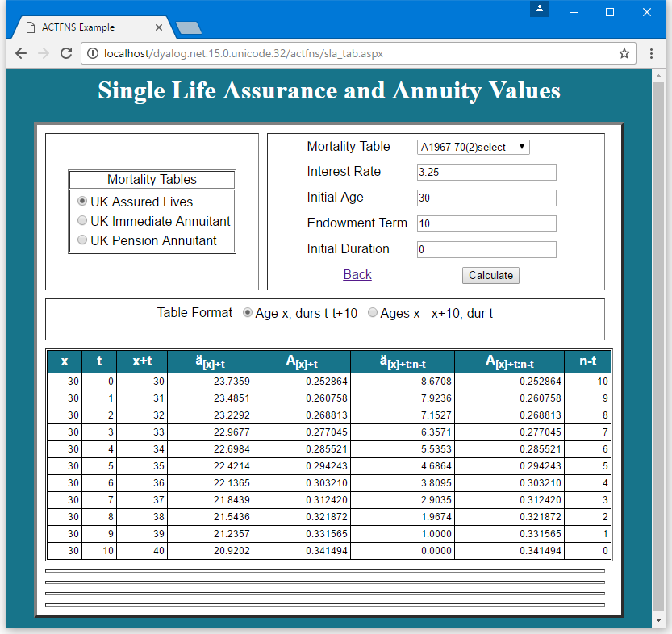Bookmark this page with the star icon
672x634 pixels.
click(624, 53)
